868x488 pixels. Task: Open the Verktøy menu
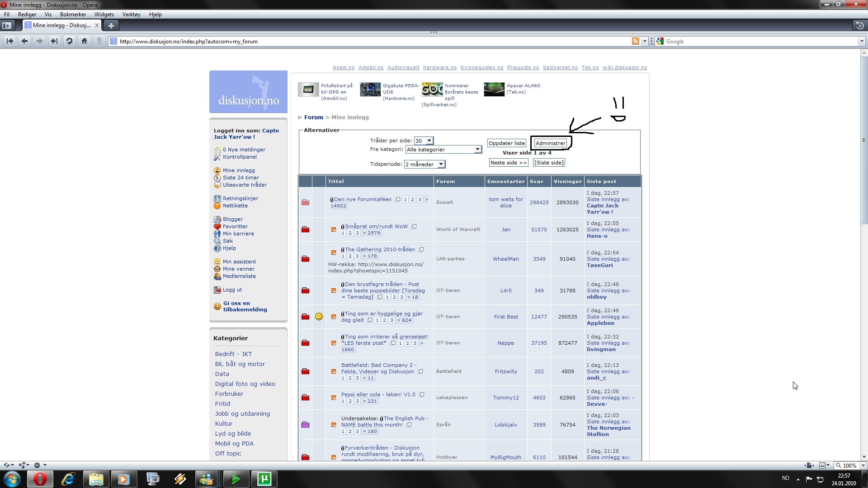coord(132,14)
